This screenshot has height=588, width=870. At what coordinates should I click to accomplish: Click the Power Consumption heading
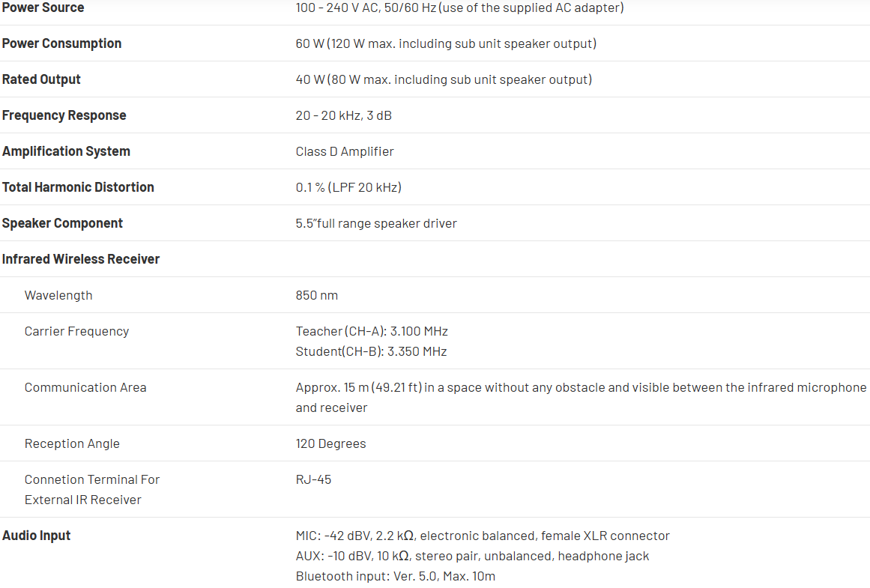[61, 43]
